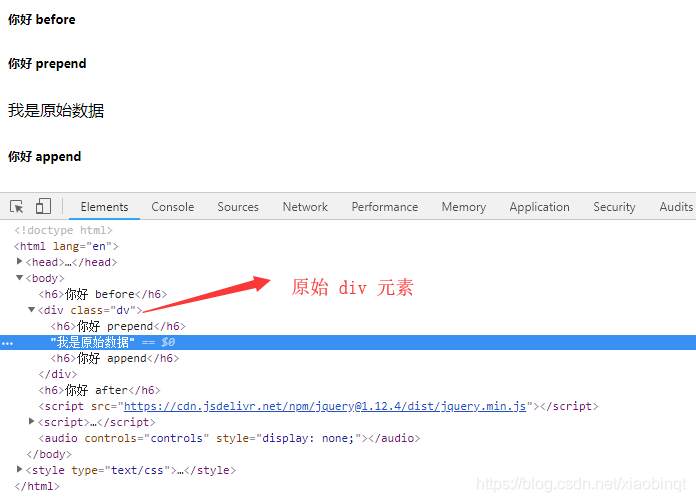The width and height of the screenshot is (696, 502).
Task: Select the closing /div tag line
Action: (58, 374)
